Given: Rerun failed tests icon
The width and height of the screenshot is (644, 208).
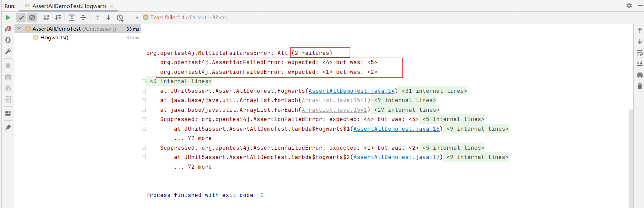Looking at the screenshot, I should pyautogui.click(x=8, y=29).
